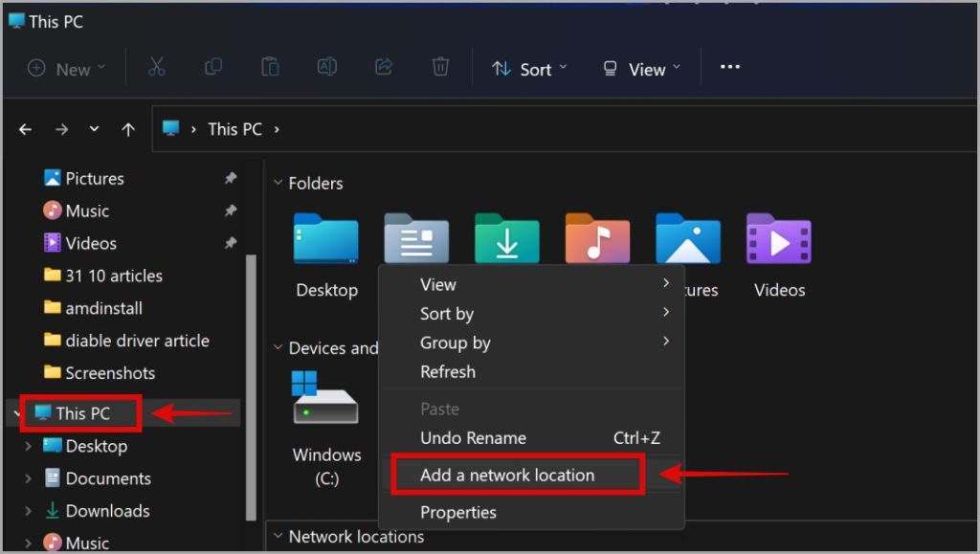The width and height of the screenshot is (980, 554).
Task: Collapse the Folders section chevron
Action: [x=278, y=183]
